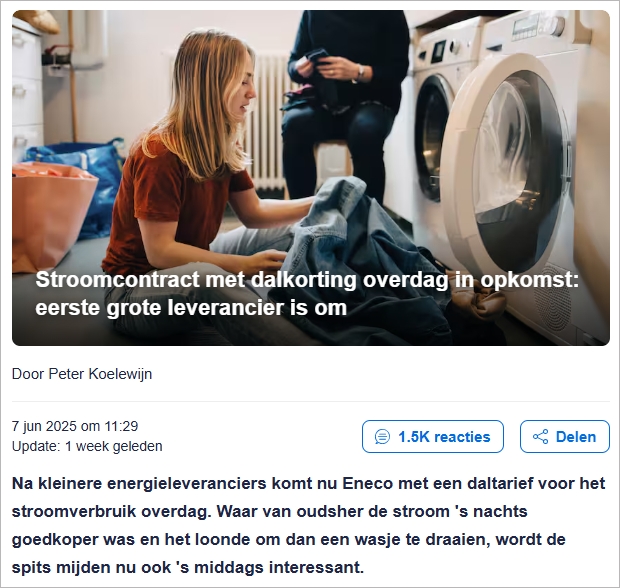620x588 pixels.
Task: Open the article headline about Stroomcontract met dalkorting
Action: (307, 293)
